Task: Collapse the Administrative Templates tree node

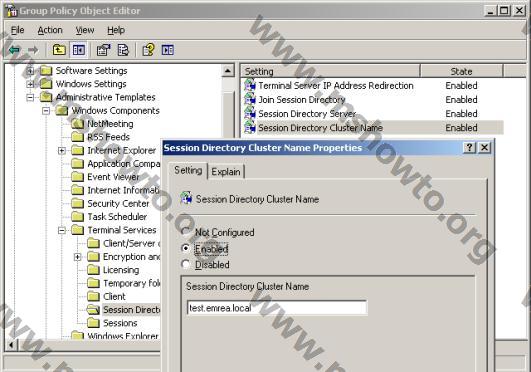Action: pyautogui.click(x=30, y=98)
